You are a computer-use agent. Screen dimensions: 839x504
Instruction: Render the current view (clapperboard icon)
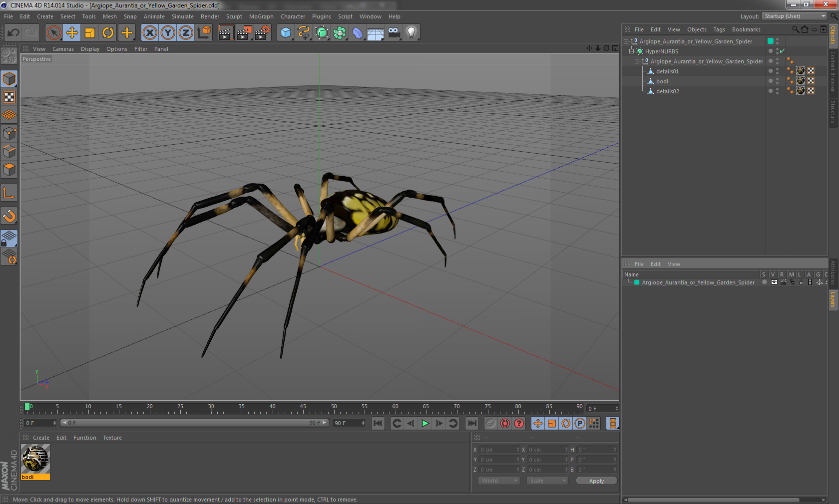(x=226, y=33)
